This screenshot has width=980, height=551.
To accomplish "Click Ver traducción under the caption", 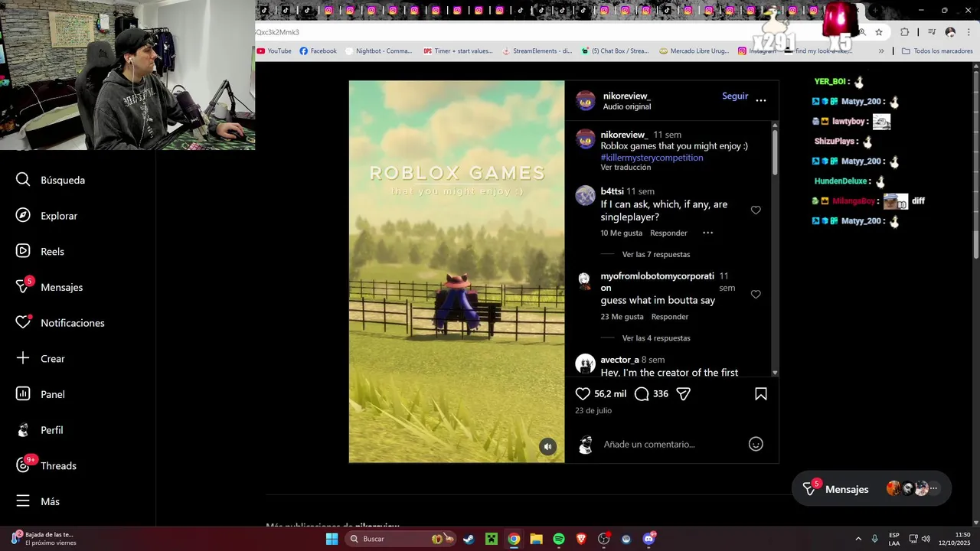I will tap(626, 168).
